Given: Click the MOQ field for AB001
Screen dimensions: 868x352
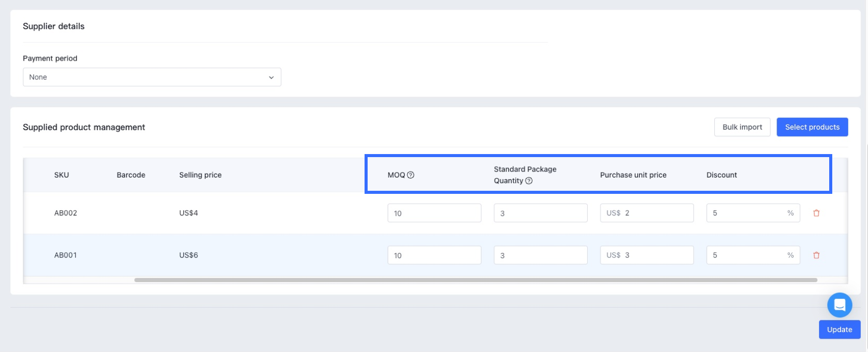Looking at the screenshot, I should point(434,255).
